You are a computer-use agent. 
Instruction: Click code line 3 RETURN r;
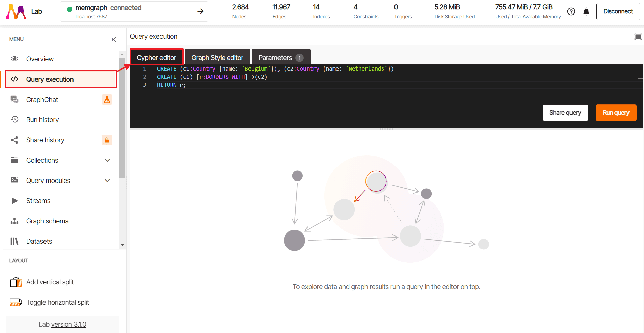(x=171, y=85)
